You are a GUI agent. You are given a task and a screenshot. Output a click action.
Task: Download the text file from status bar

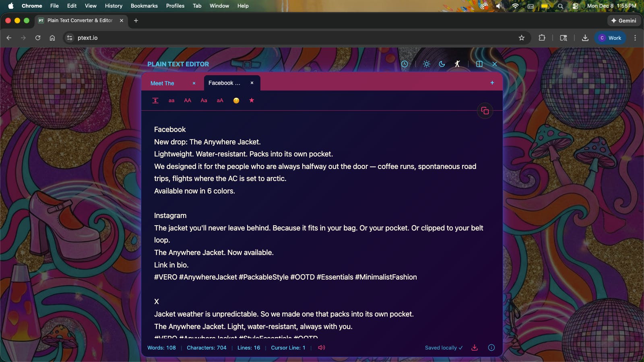[475, 348]
